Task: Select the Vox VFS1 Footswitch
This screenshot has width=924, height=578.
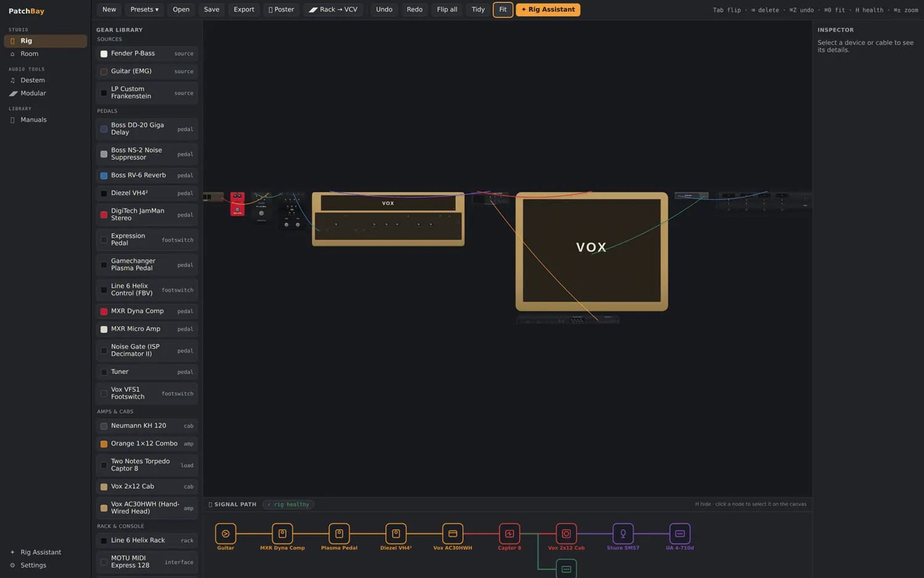Action: click(147, 393)
